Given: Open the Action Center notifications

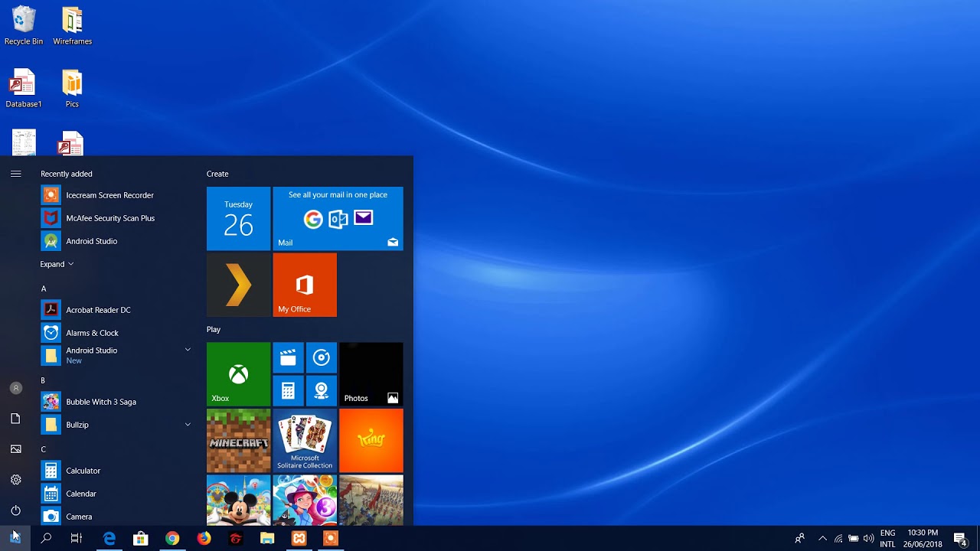Looking at the screenshot, I should [x=960, y=539].
